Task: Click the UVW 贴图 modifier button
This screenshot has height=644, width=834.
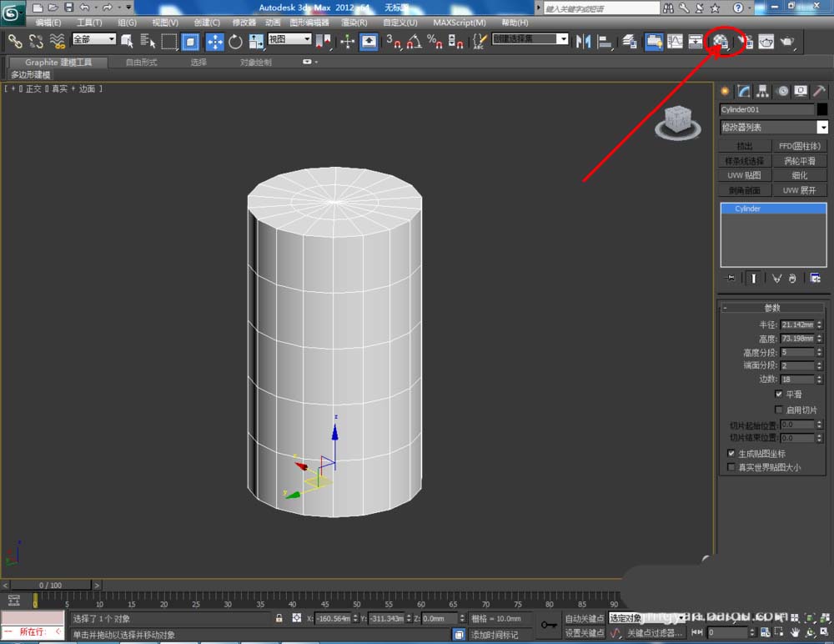Action: pos(744,175)
